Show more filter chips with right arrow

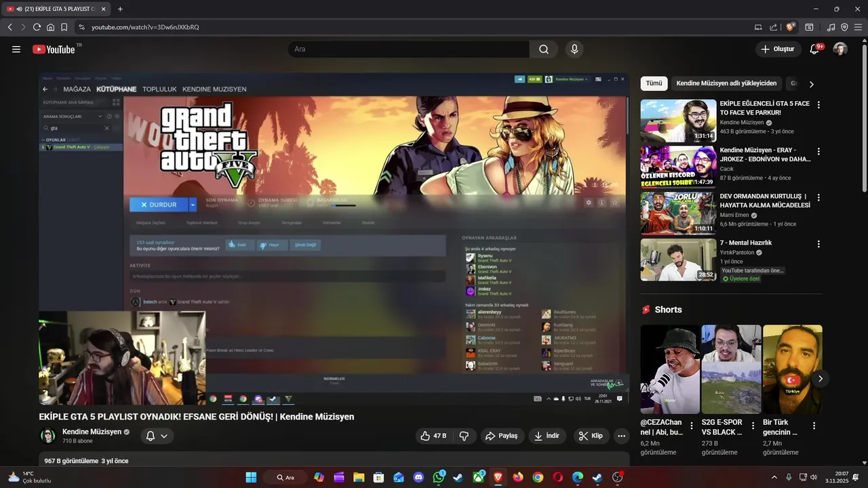811,84
